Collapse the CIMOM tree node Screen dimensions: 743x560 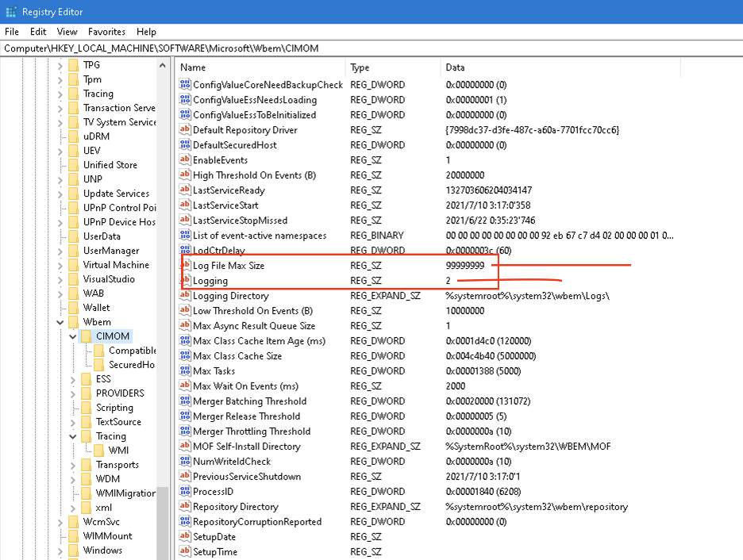(x=73, y=336)
